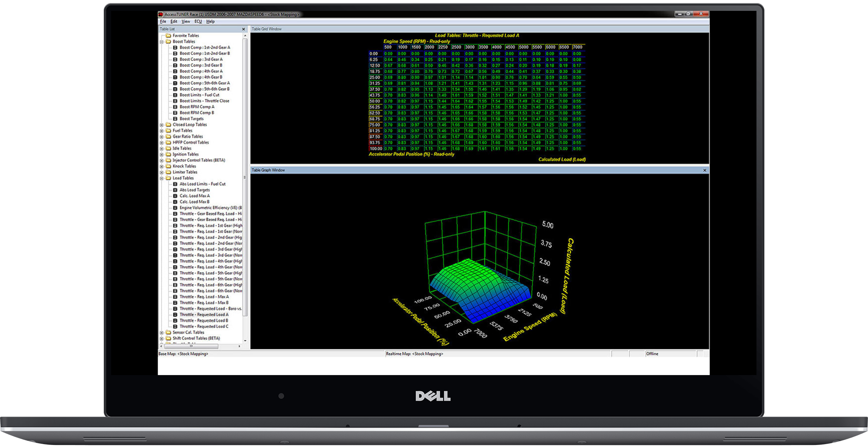The height and width of the screenshot is (448, 868).
Task: Click the table icon beside Boost RPM Comp A
Action: (175, 107)
